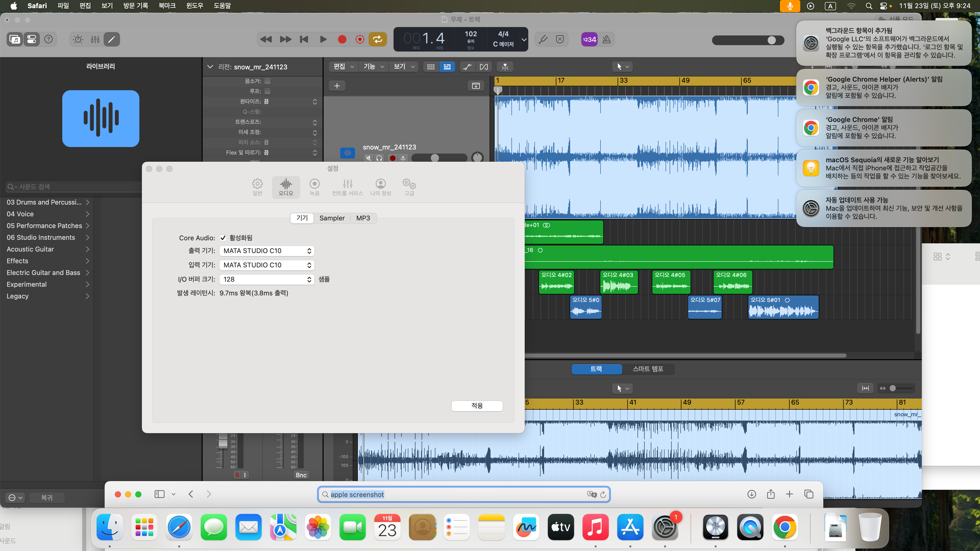The height and width of the screenshot is (551, 980).
Task: Enable the count-in 1234 button
Action: click(589, 39)
